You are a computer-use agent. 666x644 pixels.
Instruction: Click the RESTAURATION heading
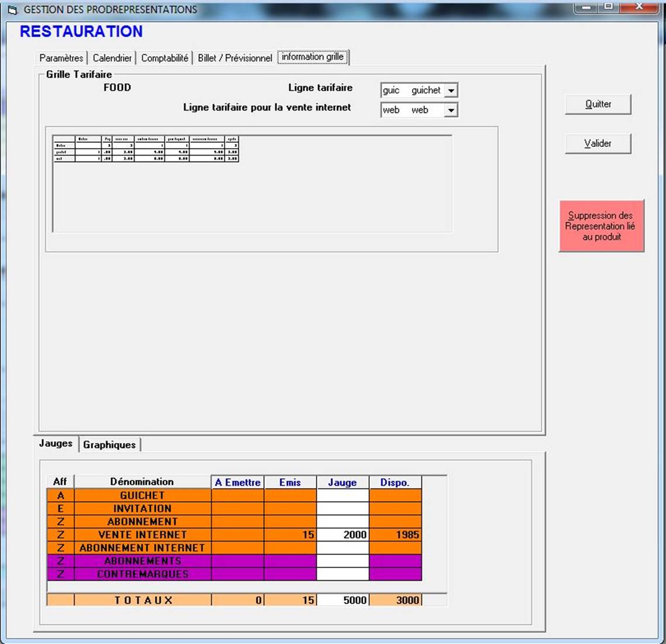[81, 32]
